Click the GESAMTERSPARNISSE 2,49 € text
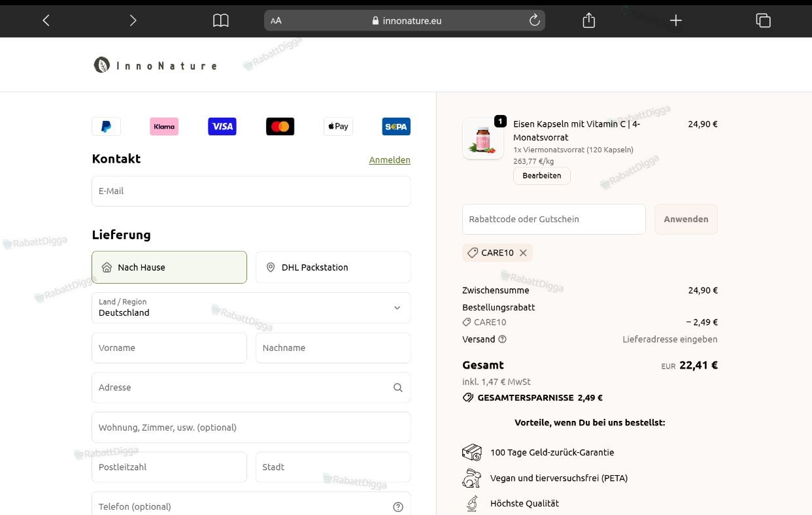This screenshot has height=515, width=812. pos(540,397)
